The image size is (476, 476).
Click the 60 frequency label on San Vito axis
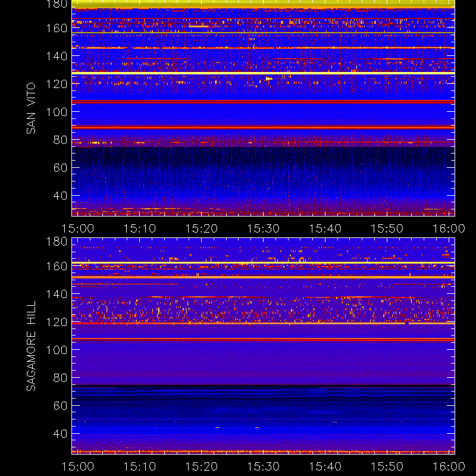(x=60, y=168)
